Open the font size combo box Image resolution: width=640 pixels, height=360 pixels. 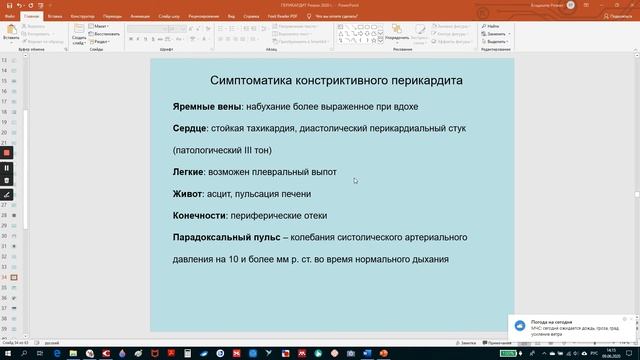coord(177,29)
